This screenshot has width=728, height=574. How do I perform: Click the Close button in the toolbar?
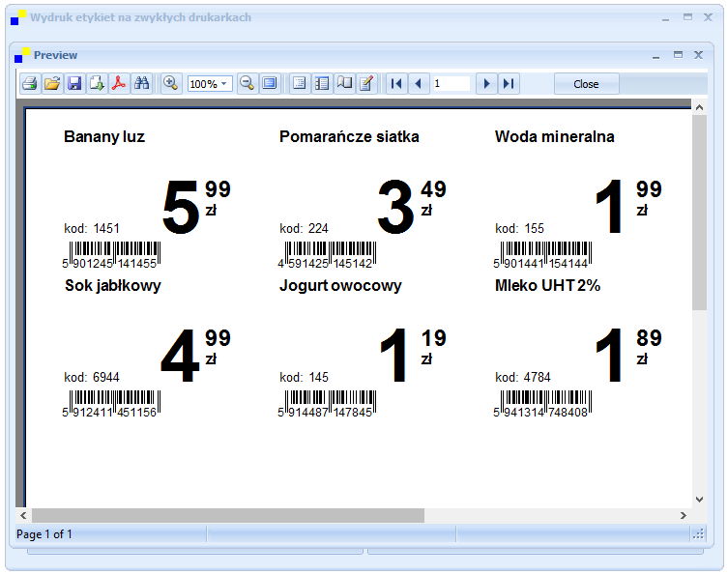click(x=587, y=84)
